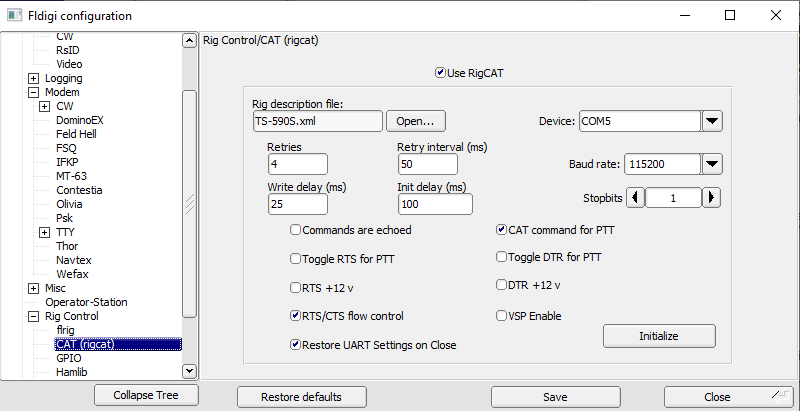This screenshot has width=800, height=411.
Task: Select FSQ modem entry
Action: (66, 148)
